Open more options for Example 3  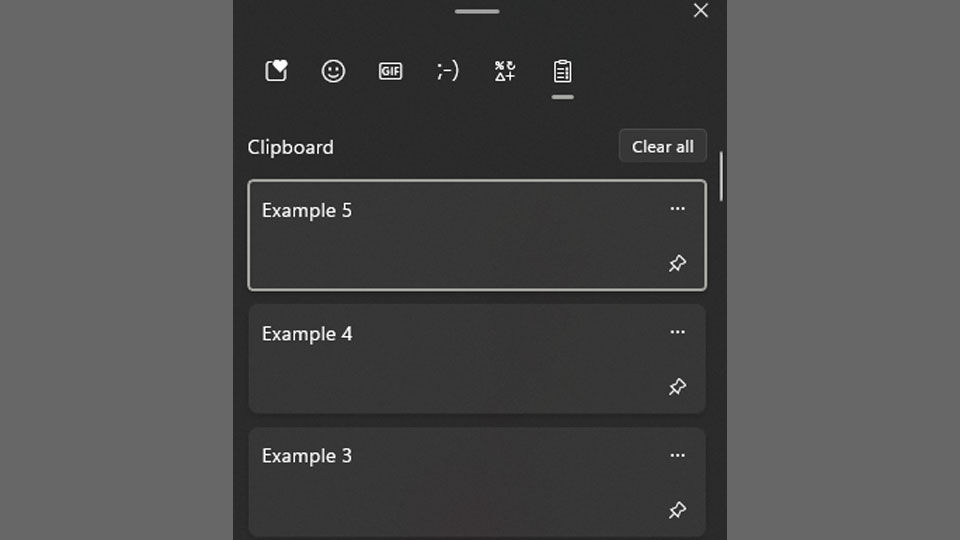pos(677,455)
